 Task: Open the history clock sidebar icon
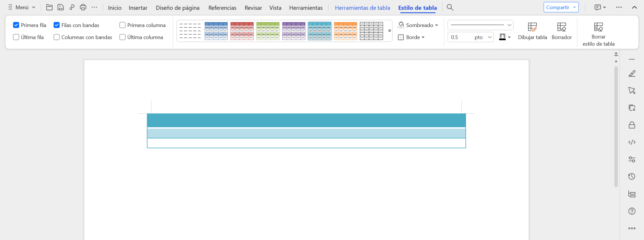click(x=632, y=177)
